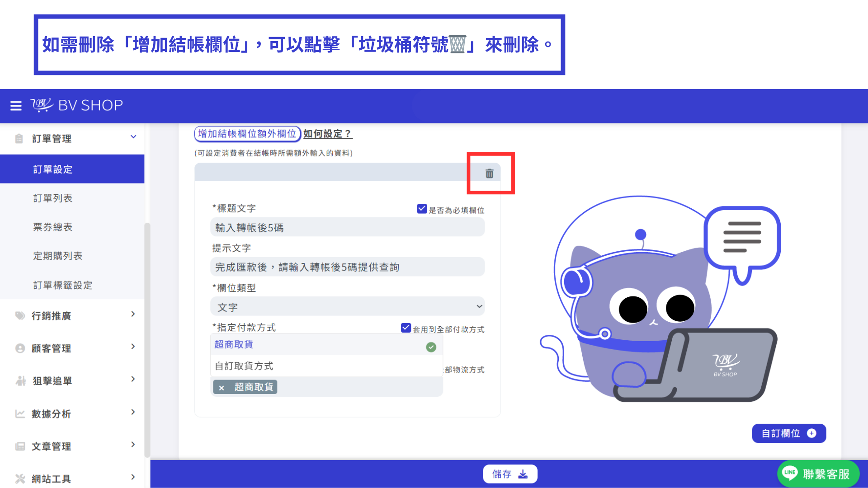
Task: Expand the 文章管理 chevron
Action: pyautogui.click(x=133, y=445)
